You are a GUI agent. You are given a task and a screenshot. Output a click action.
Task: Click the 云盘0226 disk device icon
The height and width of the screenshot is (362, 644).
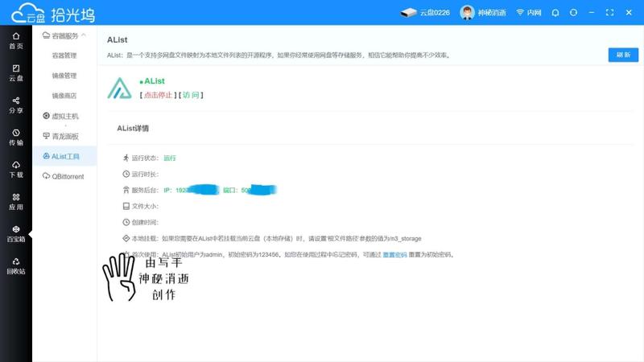409,13
